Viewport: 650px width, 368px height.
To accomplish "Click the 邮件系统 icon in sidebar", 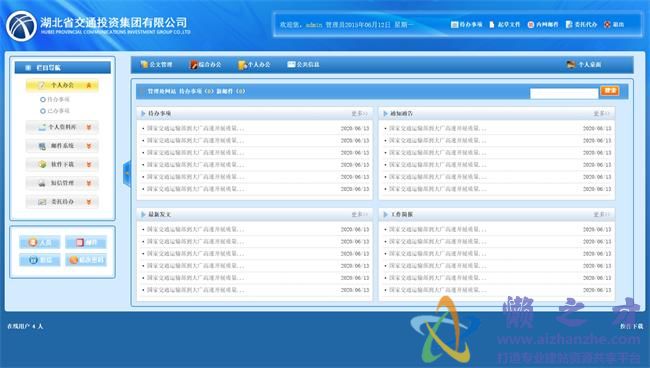I will (42, 146).
